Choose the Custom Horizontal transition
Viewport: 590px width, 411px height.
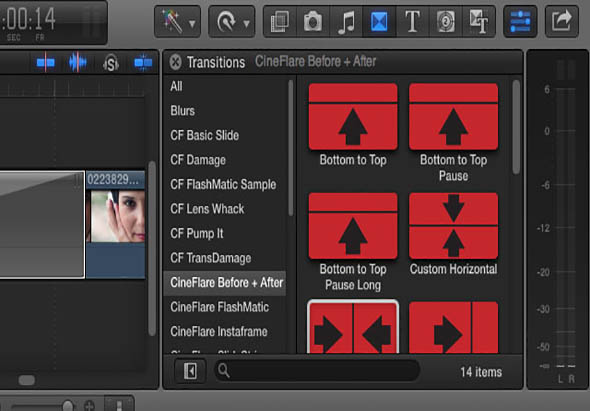pos(453,226)
